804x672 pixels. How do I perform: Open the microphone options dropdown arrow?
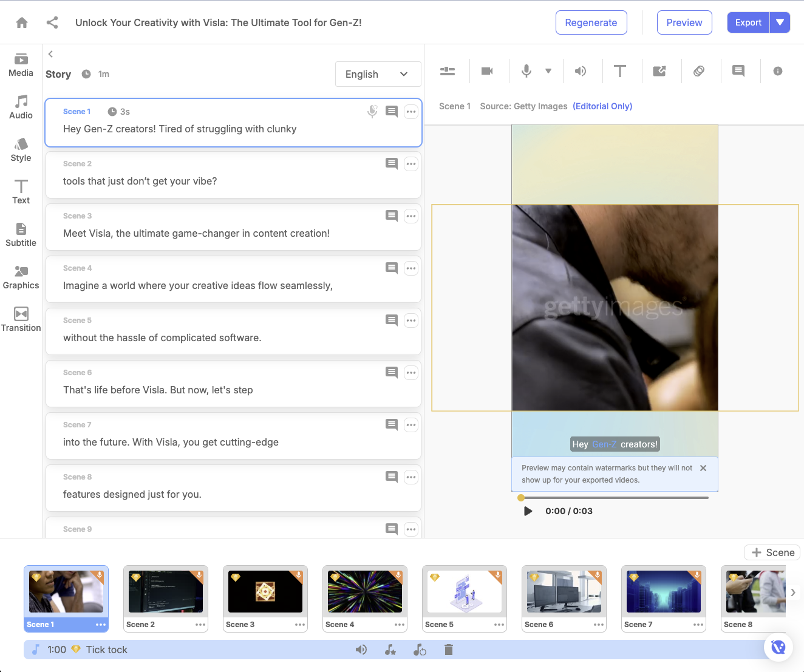point(548,71)
